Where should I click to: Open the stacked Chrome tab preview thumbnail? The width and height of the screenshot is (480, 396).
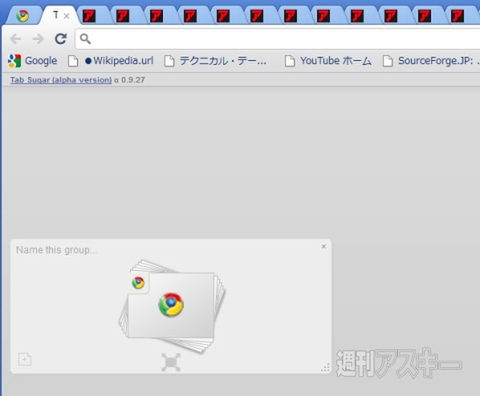tap(172, 306)
